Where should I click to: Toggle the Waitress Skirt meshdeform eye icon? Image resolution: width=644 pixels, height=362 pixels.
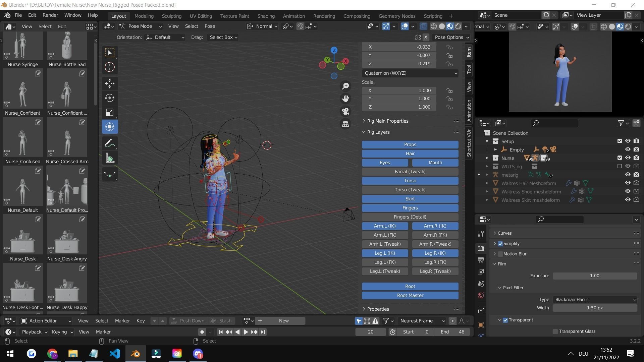click(x=628, y=200)
